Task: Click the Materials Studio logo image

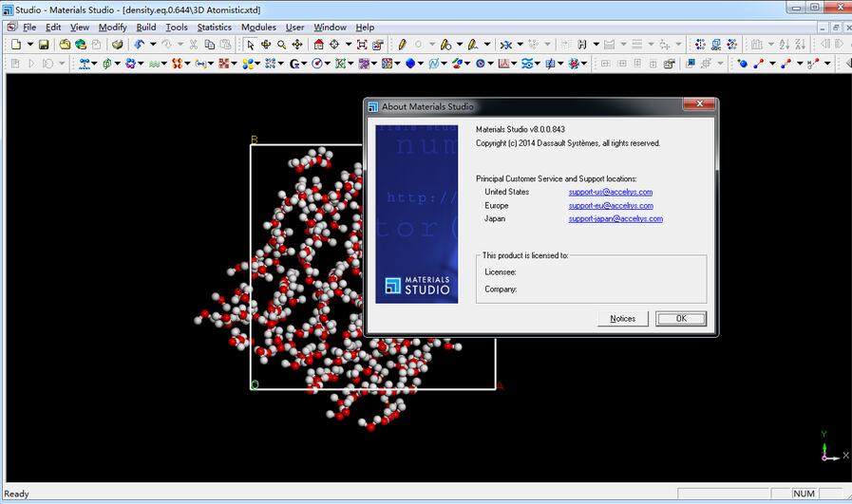Action: [x=417, y=214]
